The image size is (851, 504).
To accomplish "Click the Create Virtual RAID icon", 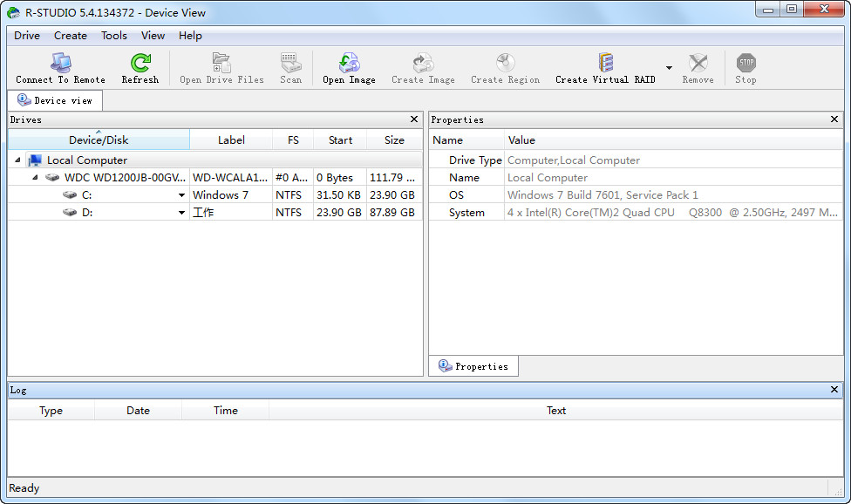I will coord(606,63).
